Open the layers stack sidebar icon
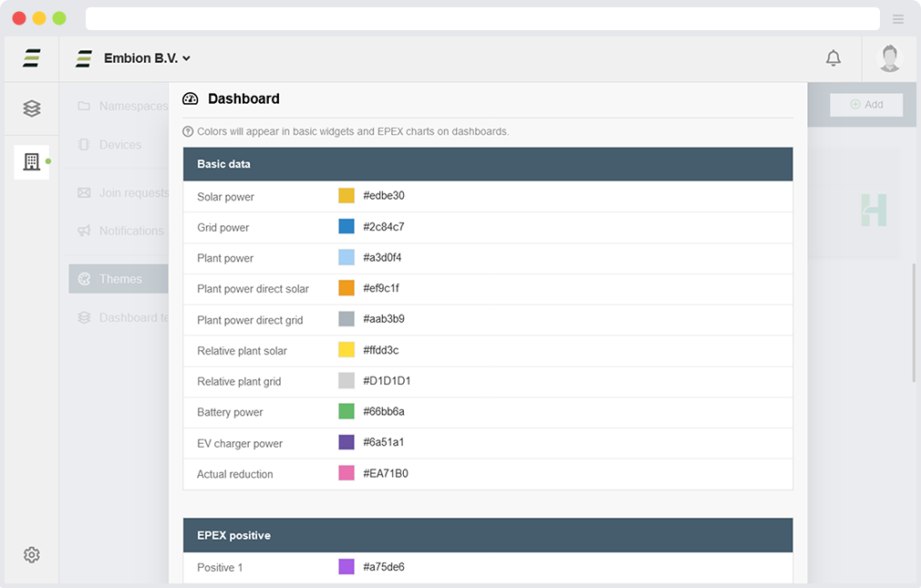This screenshot has height=588, width=921. click(x=32, y=108)
